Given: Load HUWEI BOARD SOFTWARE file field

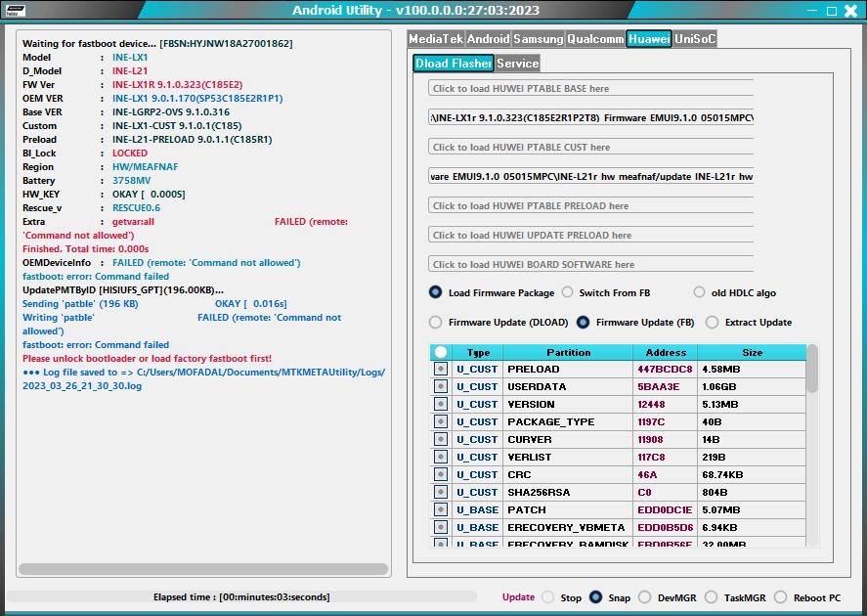Looking at the screenshot, I should tap(590, 264).
